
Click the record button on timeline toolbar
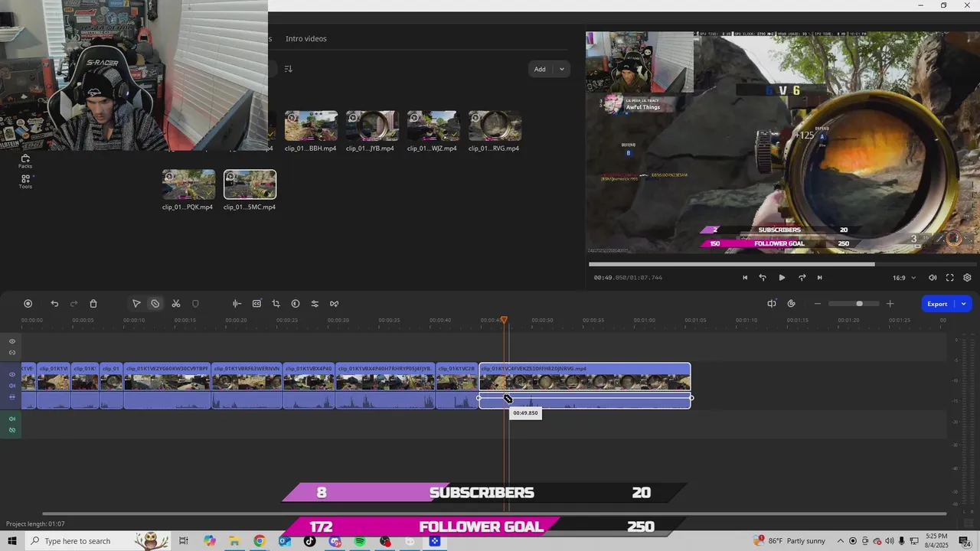pos(28,304)
